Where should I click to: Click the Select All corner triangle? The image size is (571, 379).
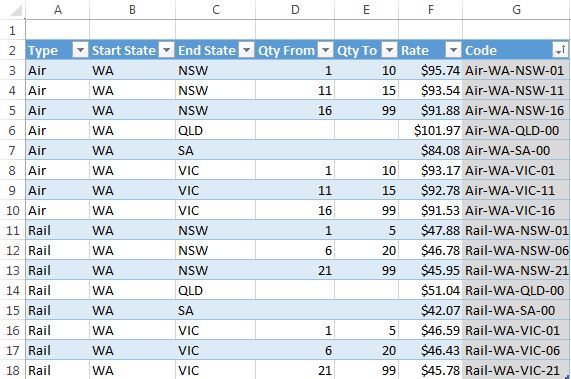(x=16, y=11)
